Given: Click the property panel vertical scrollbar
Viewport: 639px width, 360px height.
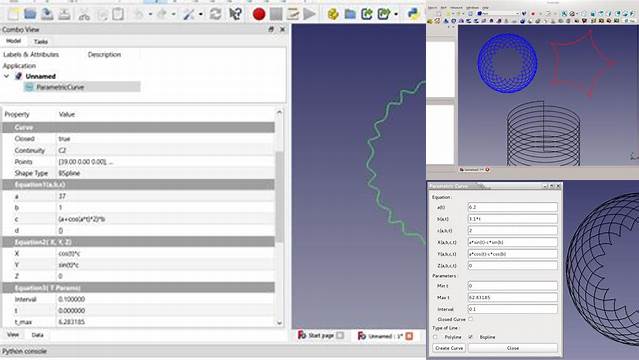Looking at the screenshot, I should coord(279,196).
